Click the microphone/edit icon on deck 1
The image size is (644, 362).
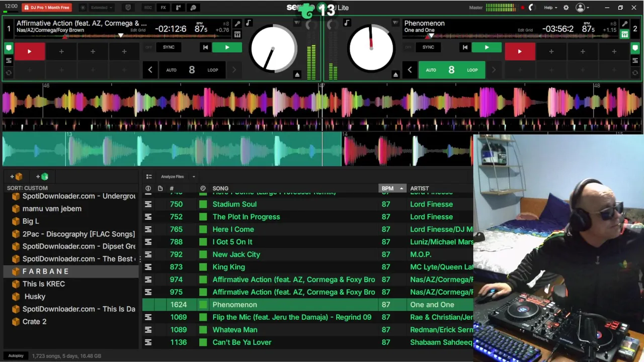(x=237, y=24)
